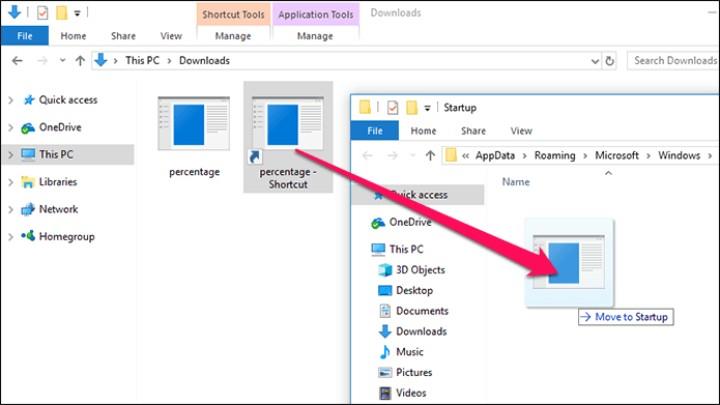Select the Pictures folder icon

[x=385, y=373]
